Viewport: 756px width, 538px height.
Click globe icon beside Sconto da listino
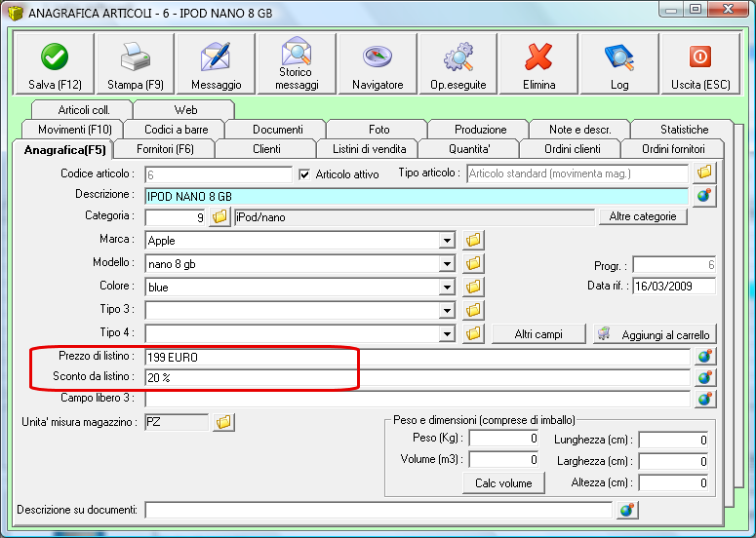click(705, 377)
